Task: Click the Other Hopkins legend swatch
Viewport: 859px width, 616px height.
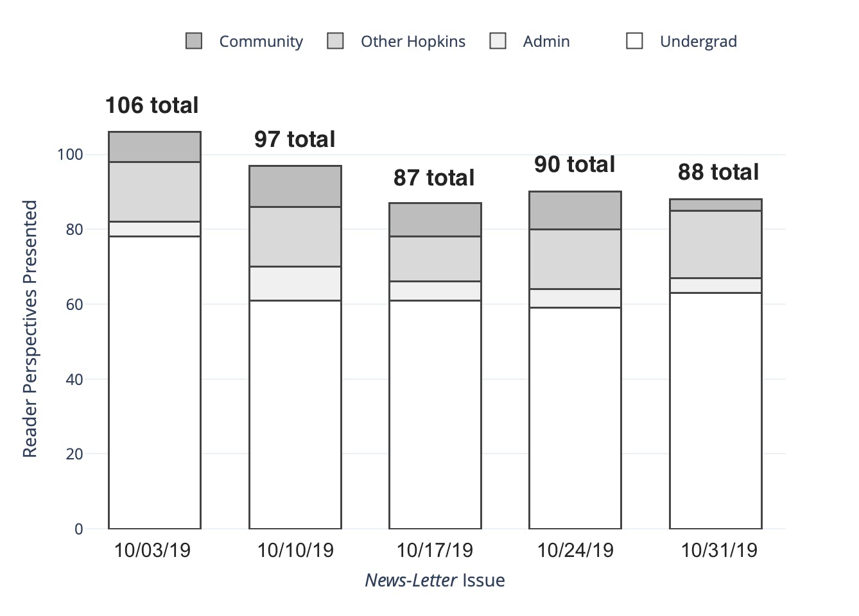Action: click(x=335, y=41)
